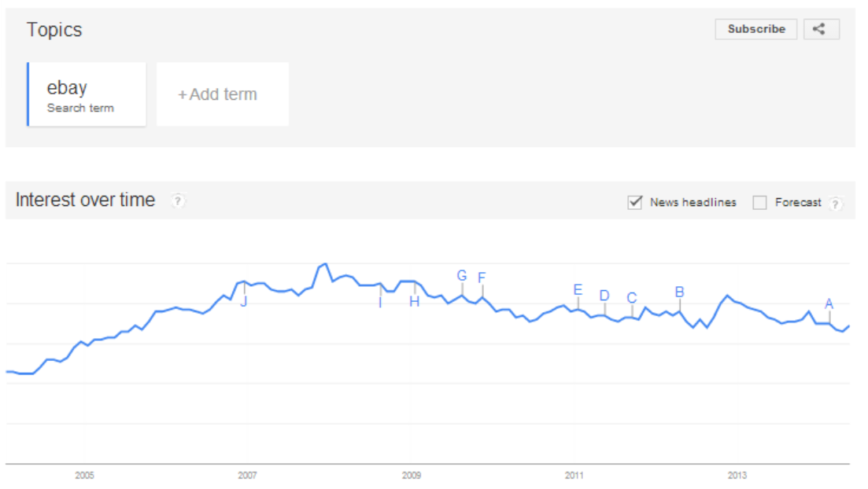Open the Interest over time help icon
Viewport: 868px width, 489px height.
pyautogui.click(x=178, y=200)
